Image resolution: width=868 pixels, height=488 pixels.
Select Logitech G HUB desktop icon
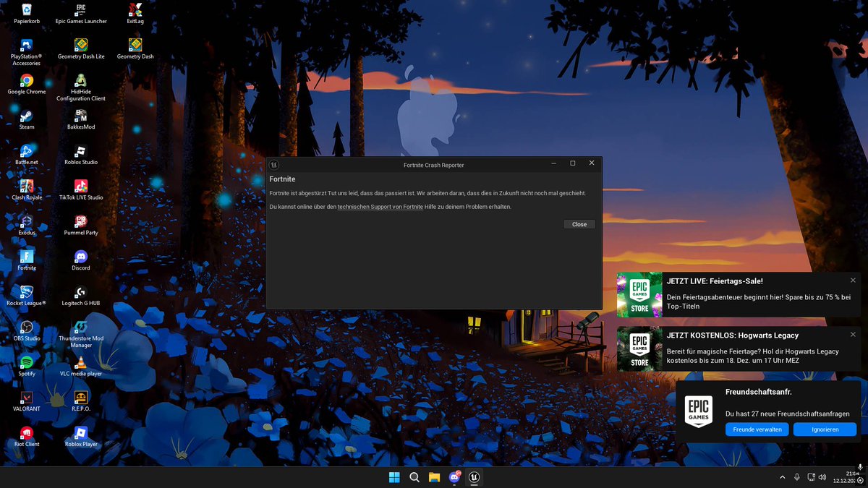(81, 296)
